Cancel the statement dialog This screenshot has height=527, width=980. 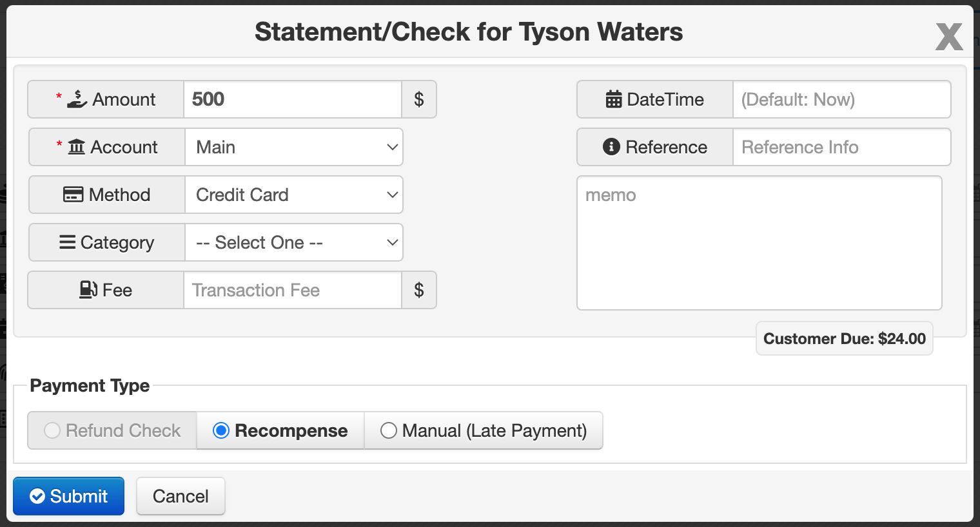181,496
